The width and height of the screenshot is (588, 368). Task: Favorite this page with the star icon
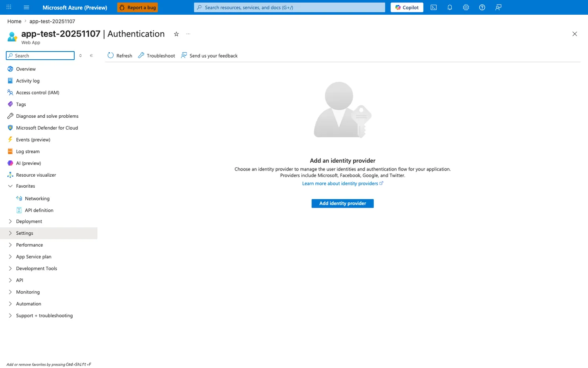point(176,34)
